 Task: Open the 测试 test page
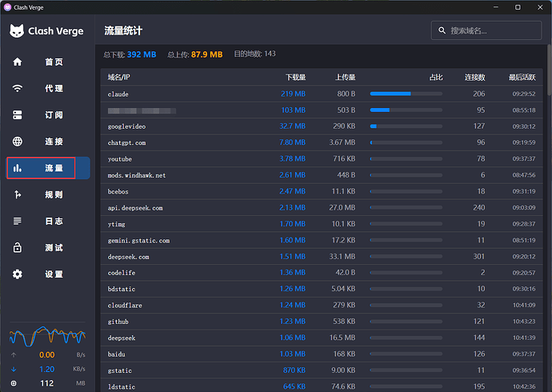48,248
